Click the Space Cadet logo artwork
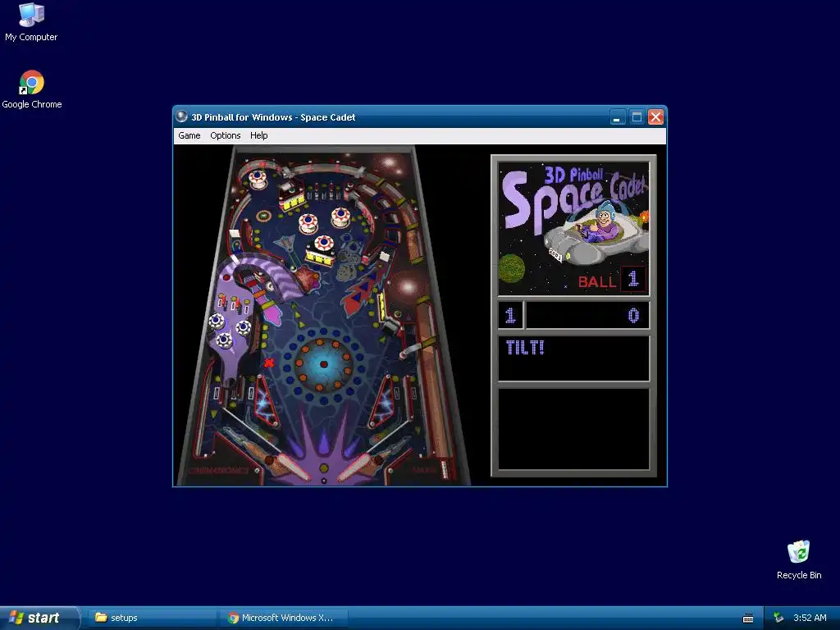This screenshot has width=840, height=630. [573, 228]
